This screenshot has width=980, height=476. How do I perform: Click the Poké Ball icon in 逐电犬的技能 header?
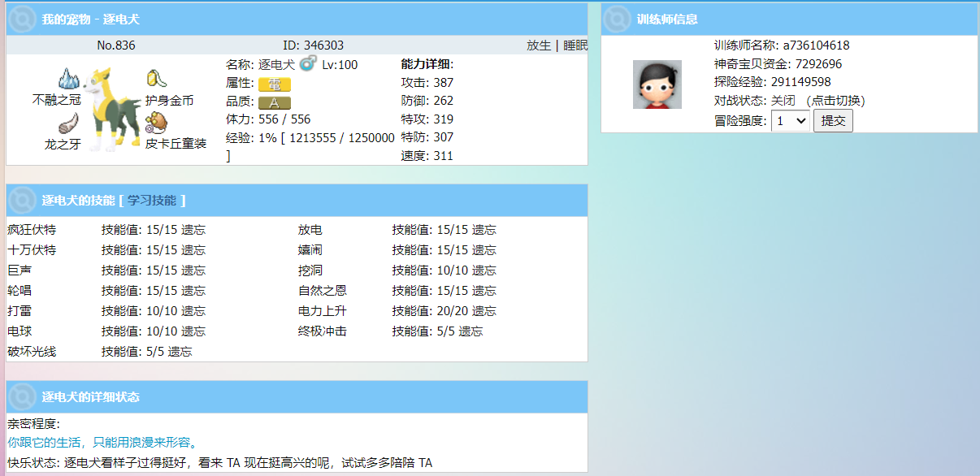[x=23, y=200]
